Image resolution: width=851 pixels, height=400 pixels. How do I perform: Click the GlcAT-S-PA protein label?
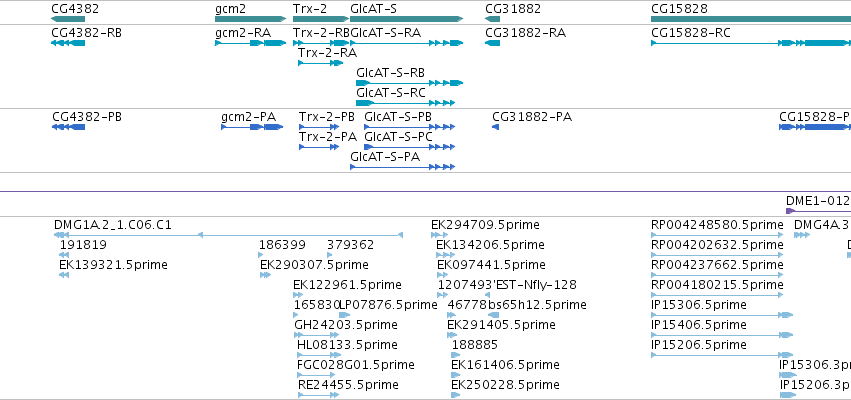385,157
